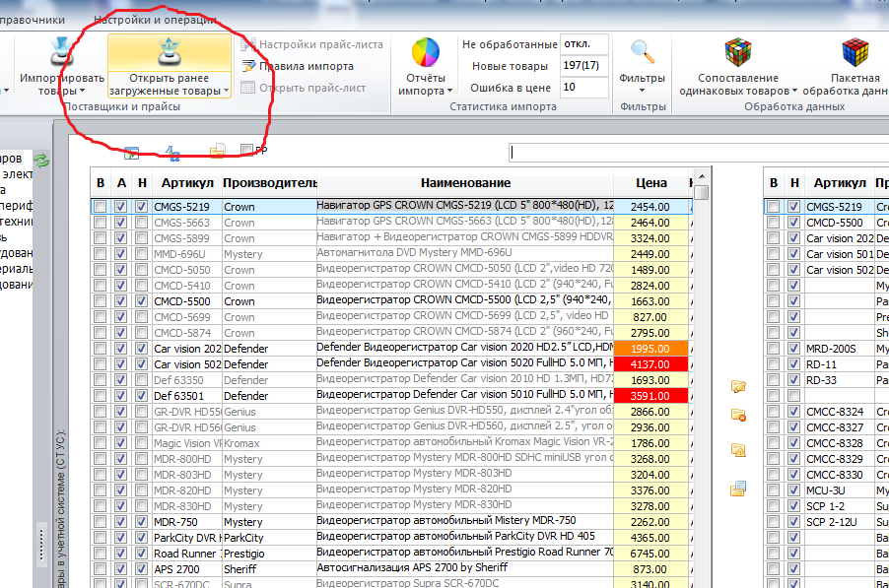Toggle Н checkbox for MRD-200S in right table
Screen dimensions: 889x588
point(793,349)
